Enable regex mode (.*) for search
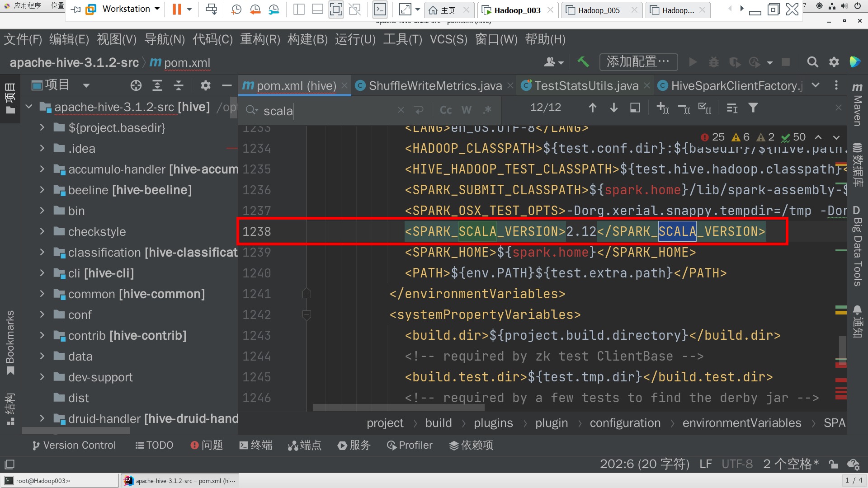Image resolution: width=868 pixels, height=488 pixels. click(x=487, y=109)
